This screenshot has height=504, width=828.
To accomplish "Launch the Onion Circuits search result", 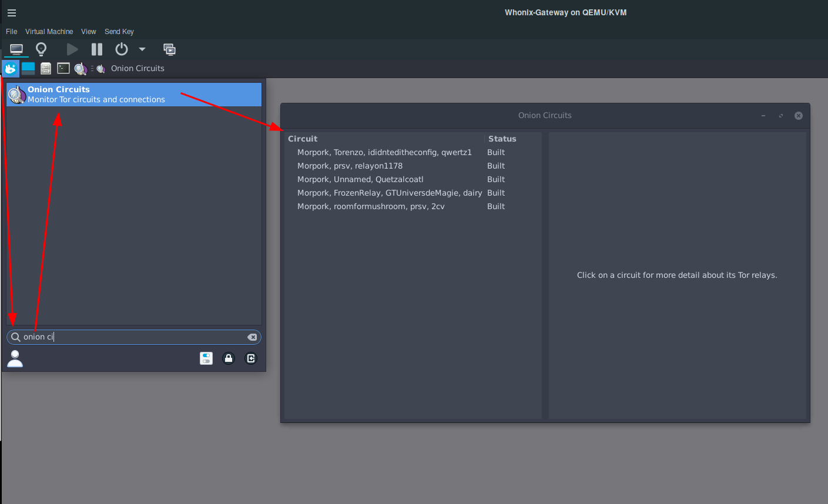I will click(x=134, y=95).
